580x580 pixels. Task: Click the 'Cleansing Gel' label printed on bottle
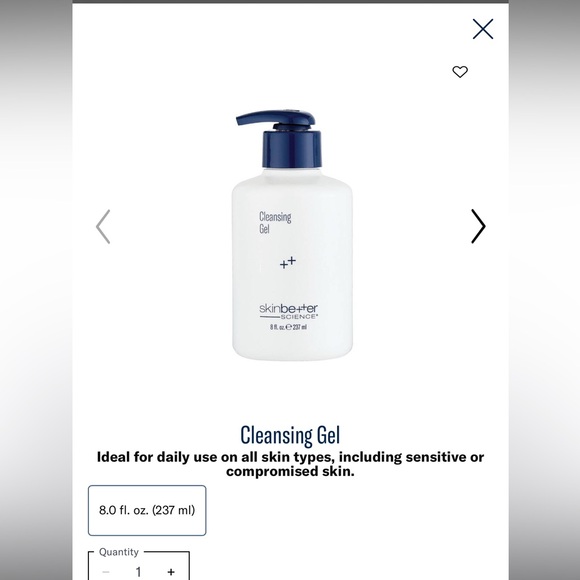point(275,222)
